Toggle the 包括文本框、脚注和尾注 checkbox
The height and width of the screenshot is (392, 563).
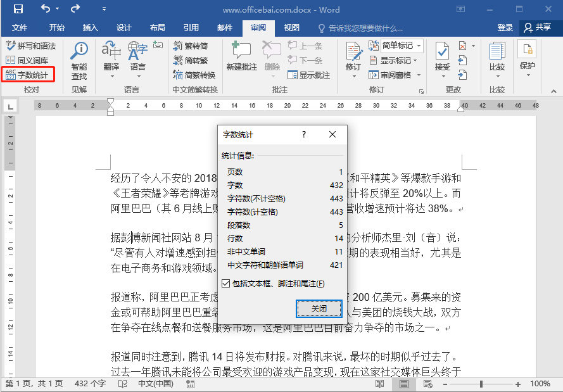(x=226, y=284)
